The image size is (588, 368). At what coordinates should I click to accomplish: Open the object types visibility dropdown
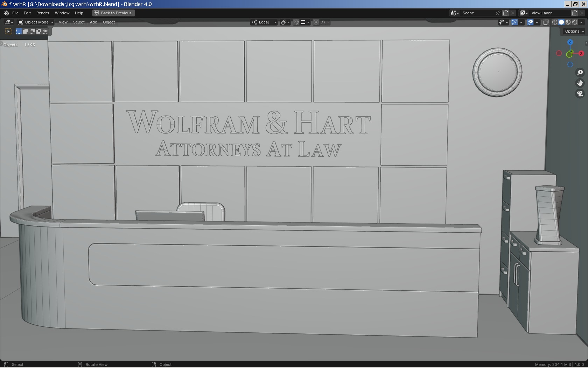point(504,22)
